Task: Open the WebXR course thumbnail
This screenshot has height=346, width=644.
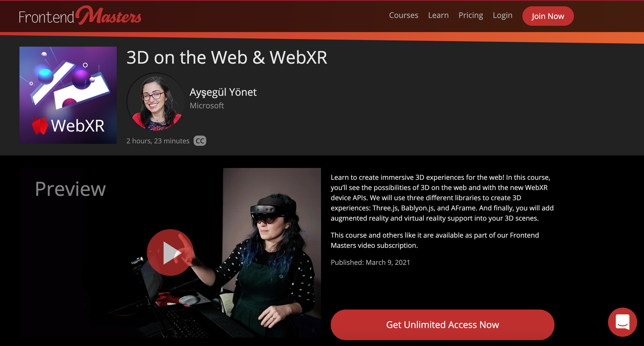Action: coord(68,95)
